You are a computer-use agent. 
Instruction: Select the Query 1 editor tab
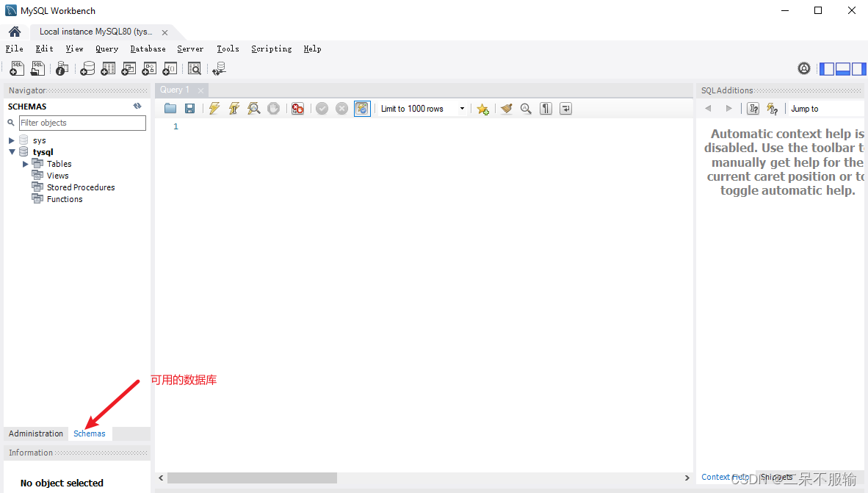(175, 90)
